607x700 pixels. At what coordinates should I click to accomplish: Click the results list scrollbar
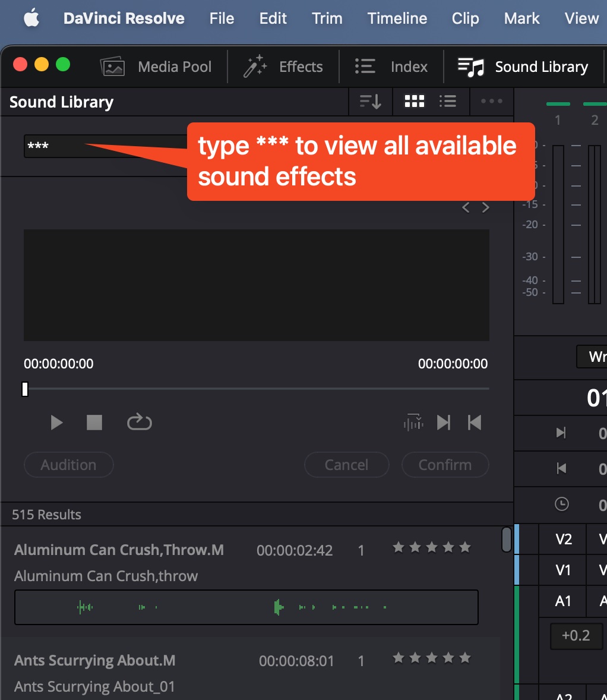(x=506, y=540)
